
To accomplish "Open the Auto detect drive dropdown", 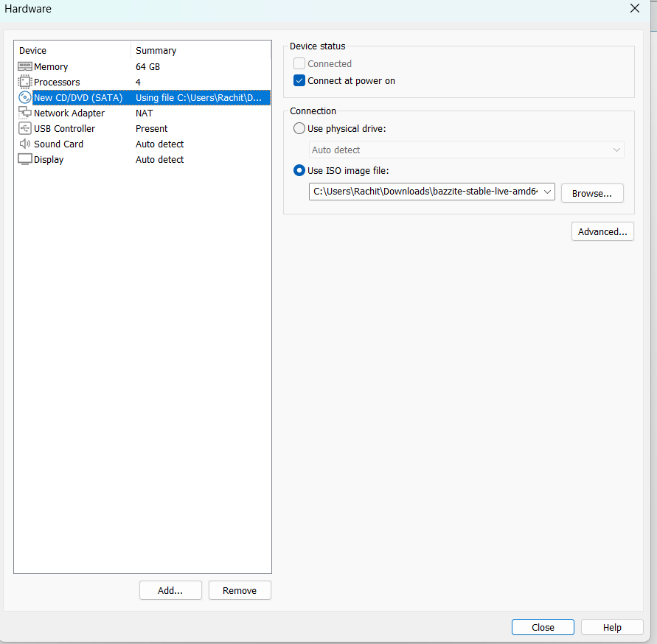I will coord(466,150).
